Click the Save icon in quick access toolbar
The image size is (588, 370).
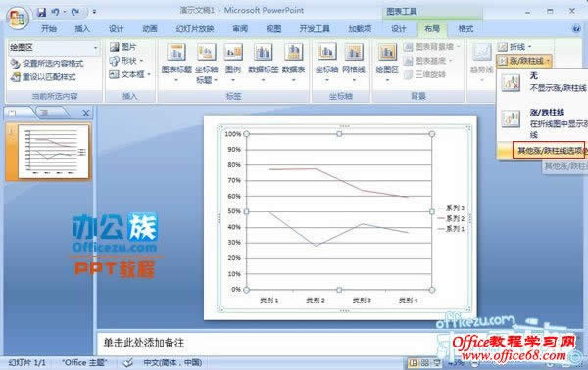tap(41, 12)
